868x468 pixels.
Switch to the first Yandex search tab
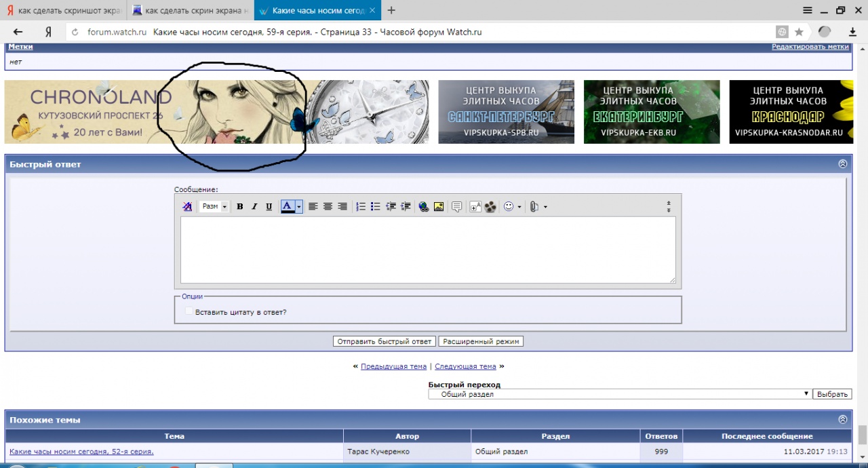click(x=64, y=10)
